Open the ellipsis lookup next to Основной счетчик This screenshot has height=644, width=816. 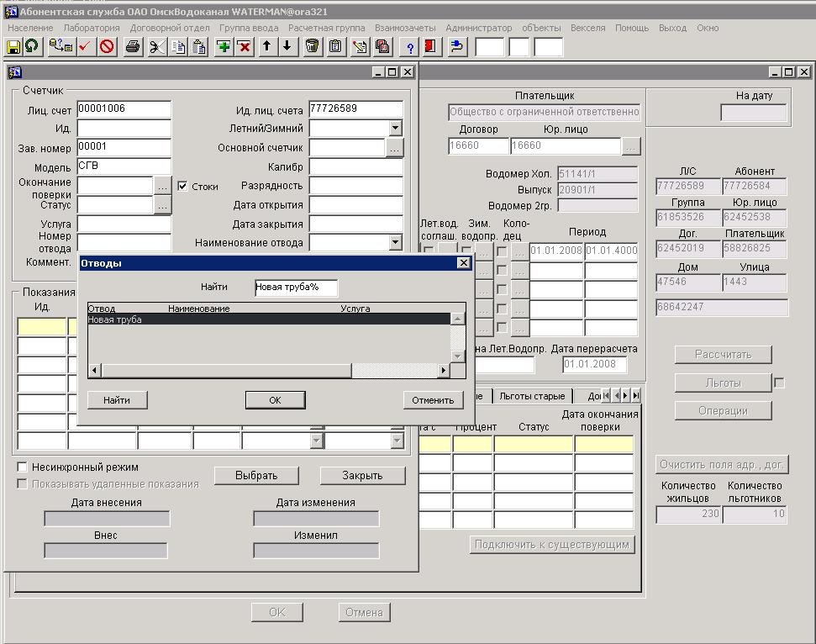(394, 148)
